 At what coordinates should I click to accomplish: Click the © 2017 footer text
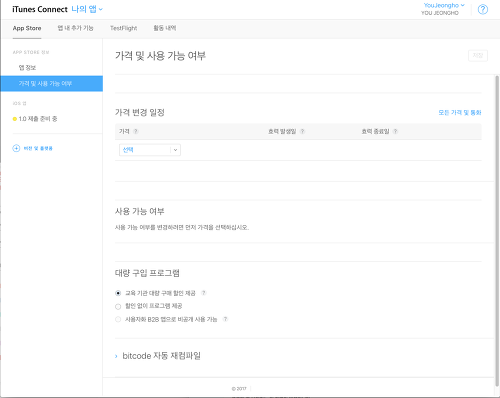[x=239, y=389]
